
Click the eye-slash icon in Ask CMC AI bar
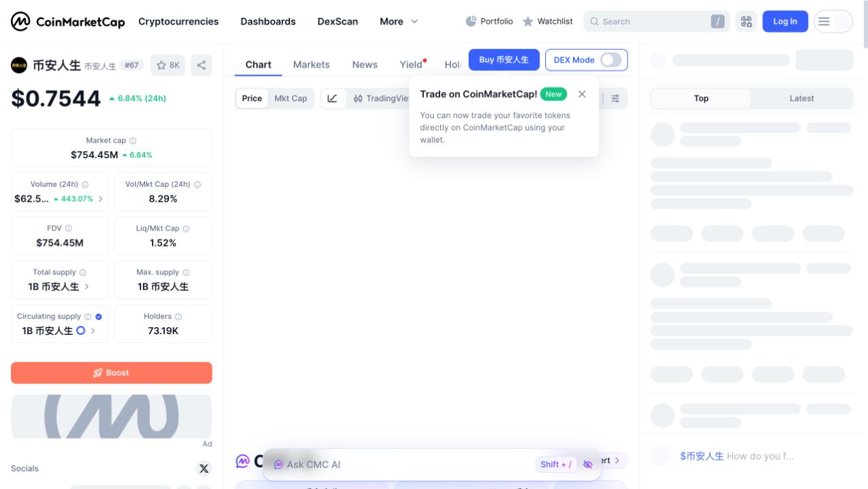[588, 464]
